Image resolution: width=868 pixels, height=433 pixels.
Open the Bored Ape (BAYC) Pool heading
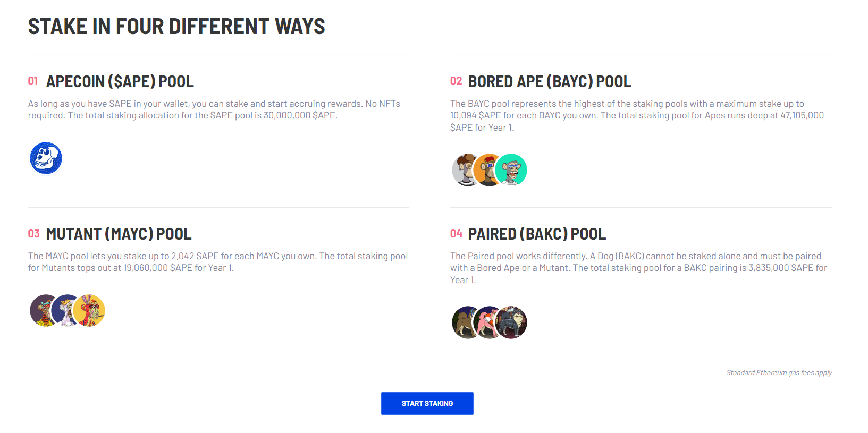(550, 81)
